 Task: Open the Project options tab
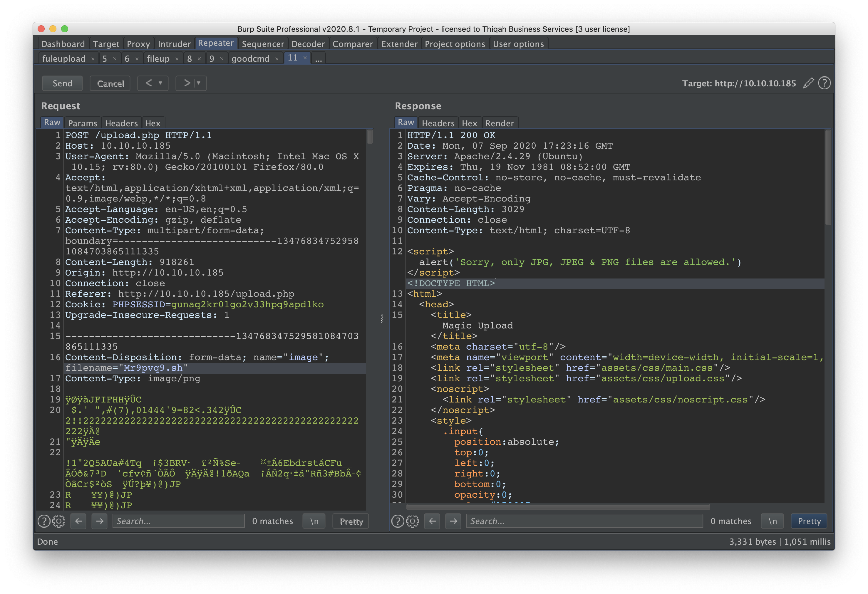[455, 44]
